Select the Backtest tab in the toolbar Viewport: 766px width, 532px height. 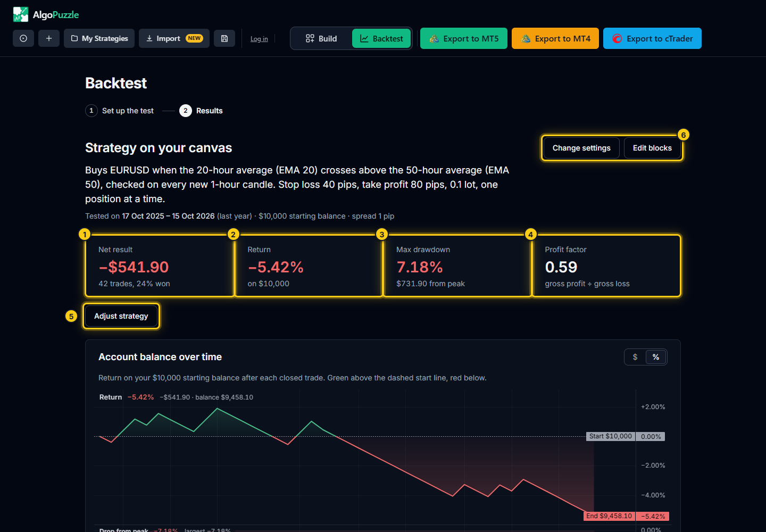(x=381, y=38)
